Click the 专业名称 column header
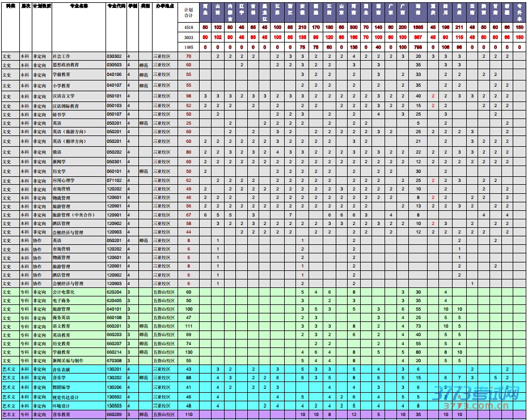Screen dimensions: 528x420 [x=78, y=5]
